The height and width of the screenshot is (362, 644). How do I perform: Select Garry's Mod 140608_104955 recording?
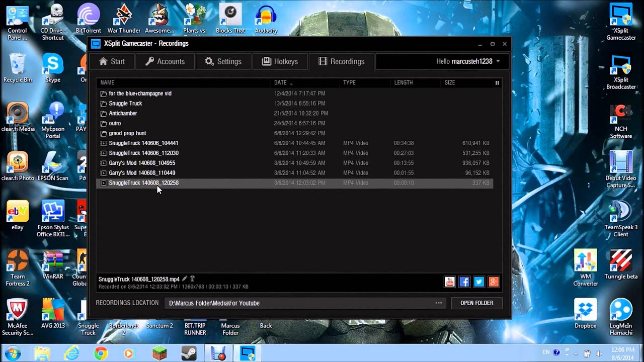coord(294,163)
